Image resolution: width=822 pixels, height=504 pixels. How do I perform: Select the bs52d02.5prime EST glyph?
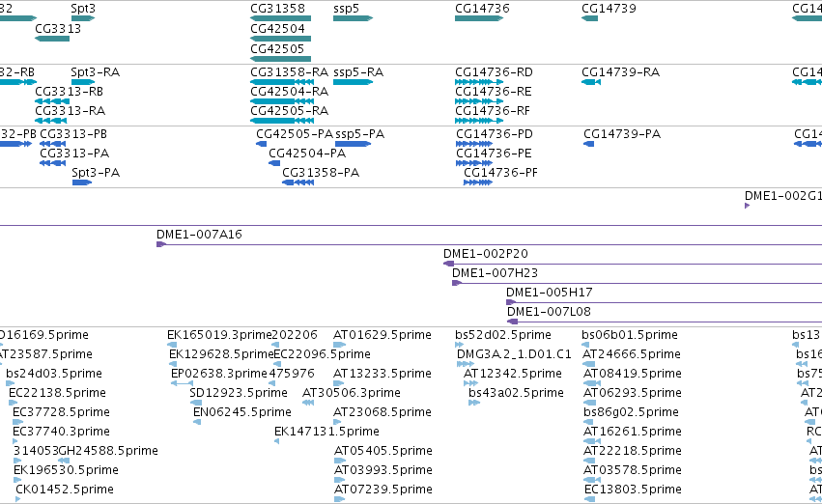459,345
